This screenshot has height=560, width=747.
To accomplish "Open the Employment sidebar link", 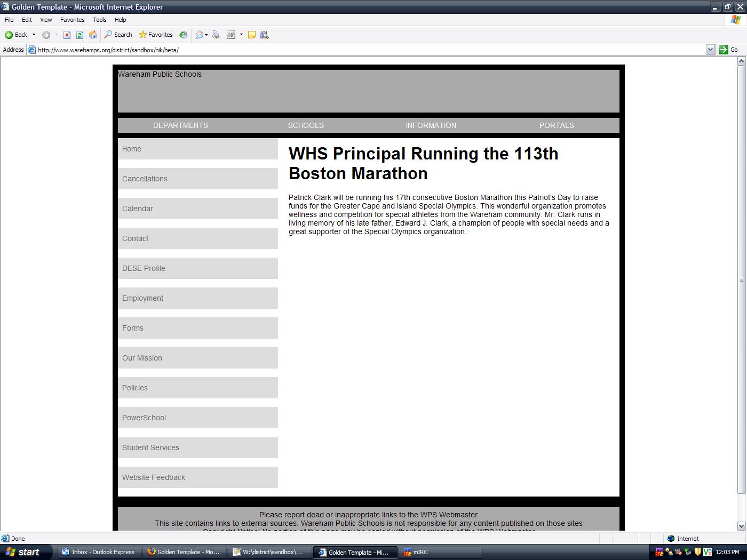I will [x=198, y=298].
